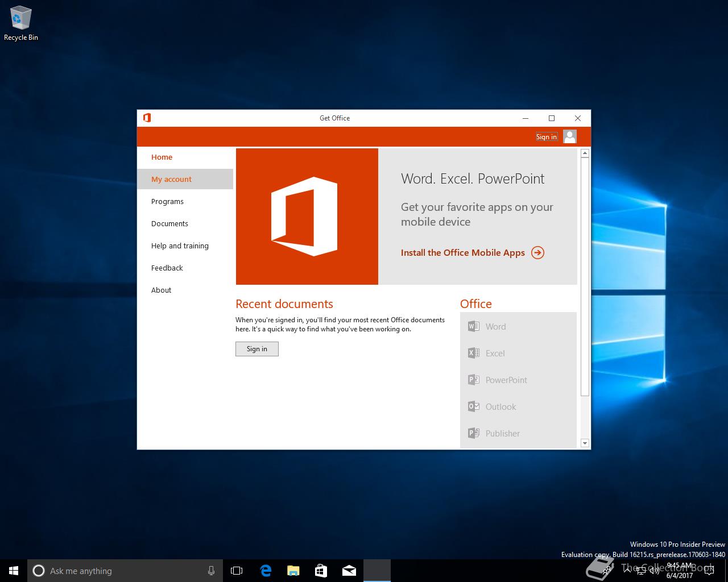The width and height of the screenshot is (728, 582).
Task: Click Install the Office Mobile Apps link
Action: coord(463,252)
